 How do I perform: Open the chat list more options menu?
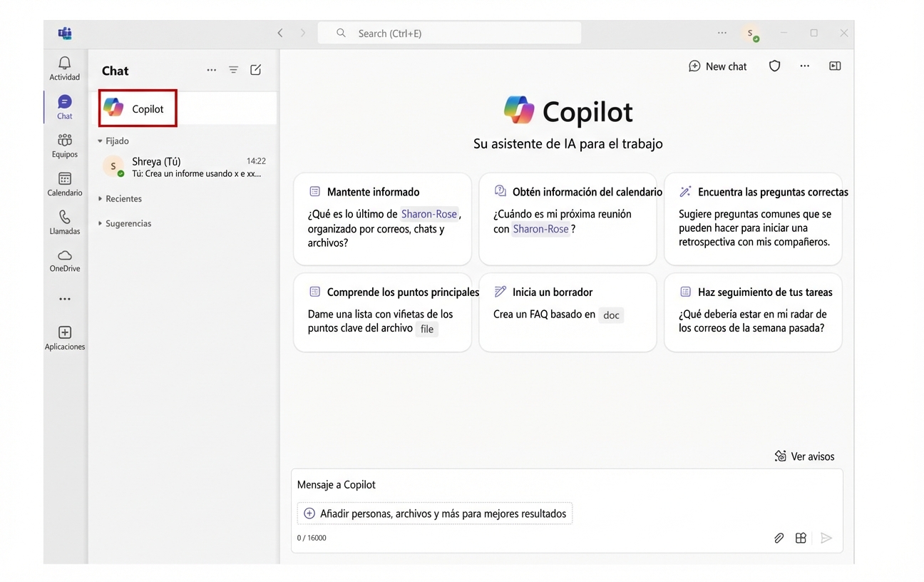(x=212, y=70)
